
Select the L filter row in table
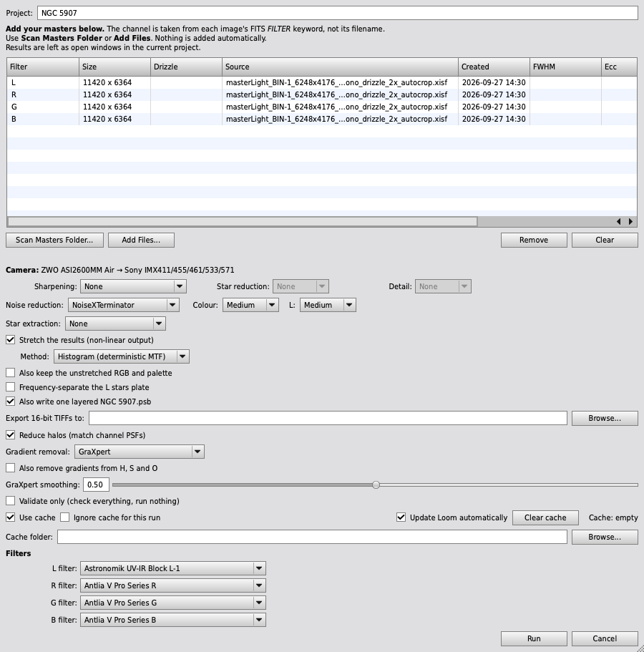tap(322, 83)
